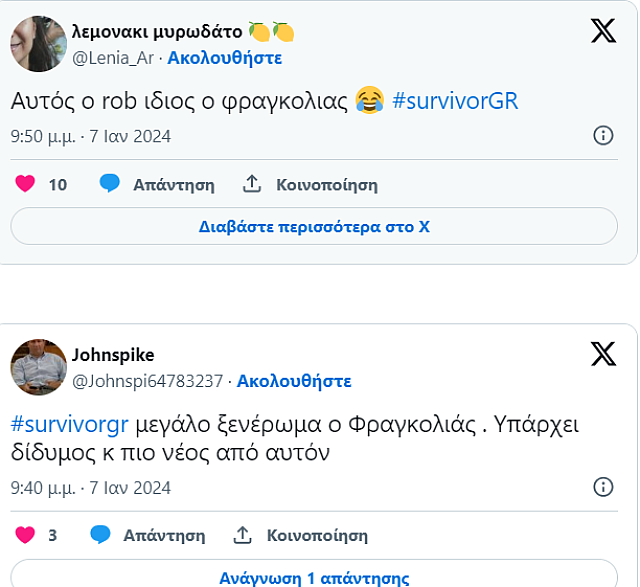Viewport: 640px width, 587px height.
Task: Follow @Johnspi64783237 via Ακολουθήστε link
Action: pyautogui.click(x=294, y=381)
